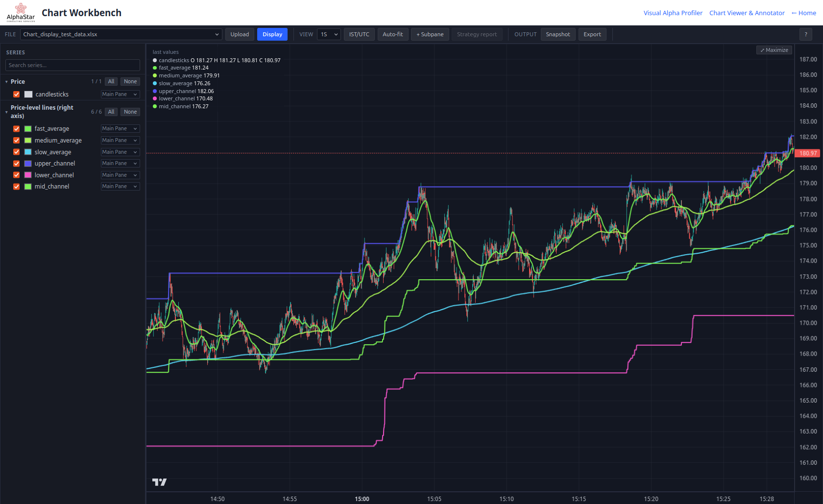
Task: Uncheck the candlesticks series checkbox
Action: 17,94
